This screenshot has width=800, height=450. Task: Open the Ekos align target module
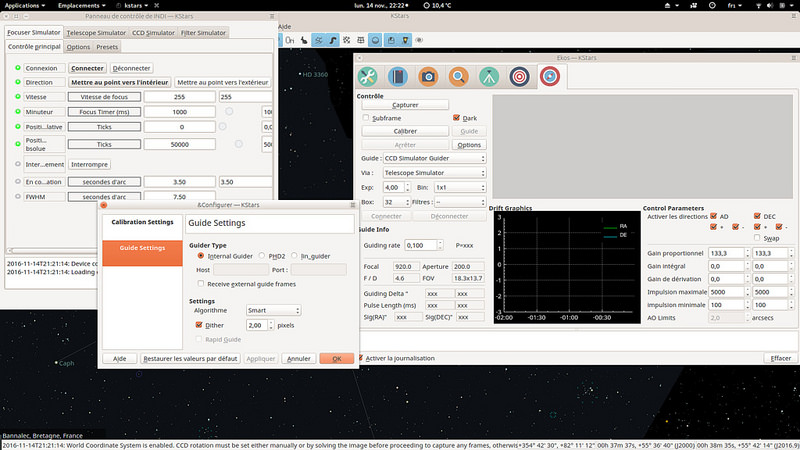(518, 76)
